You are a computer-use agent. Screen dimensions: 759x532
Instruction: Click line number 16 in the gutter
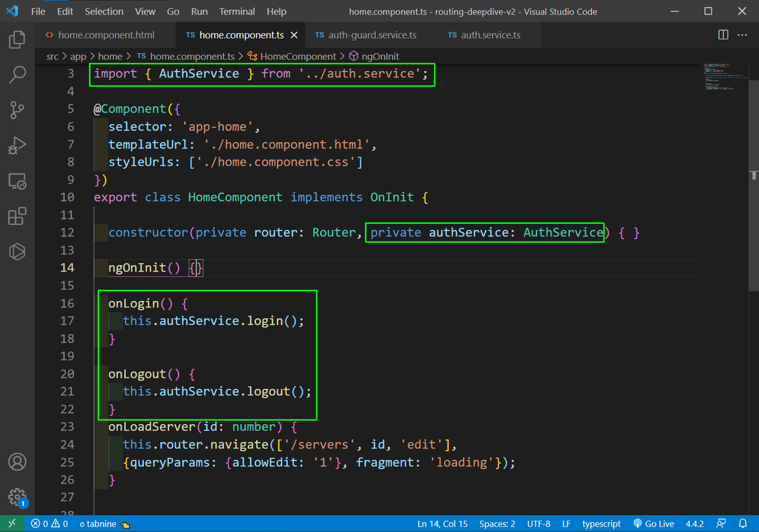[x=67, y=304]
